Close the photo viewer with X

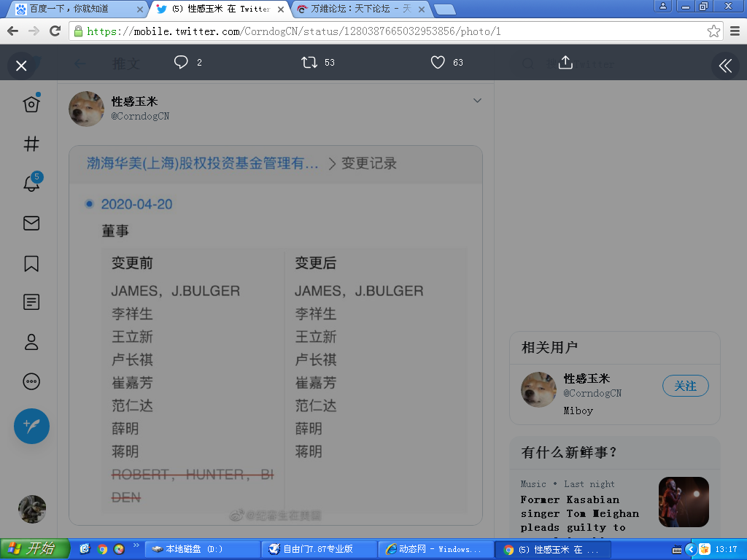pos(21,66)
